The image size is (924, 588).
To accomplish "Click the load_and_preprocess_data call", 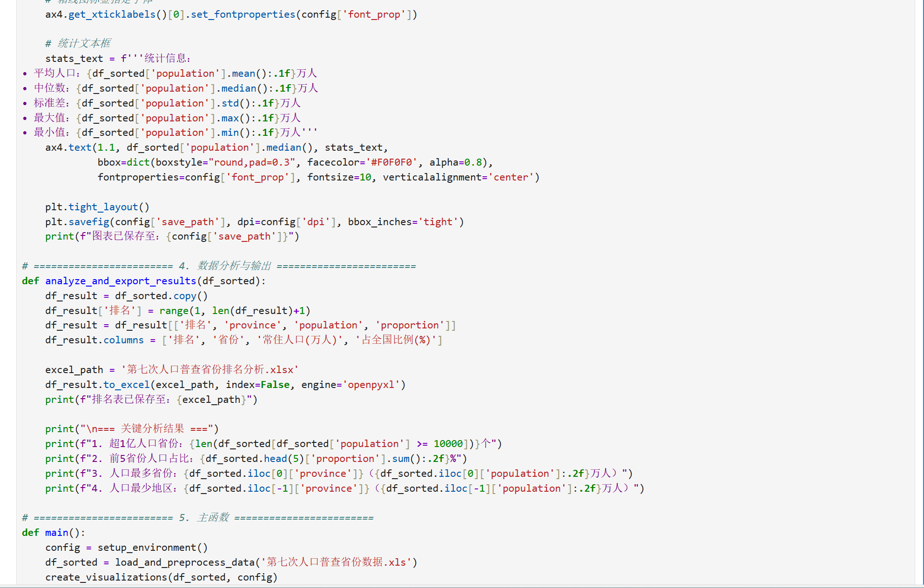I will tap(185, 562).
